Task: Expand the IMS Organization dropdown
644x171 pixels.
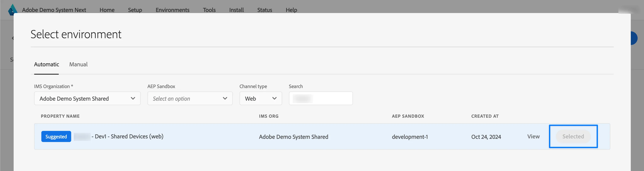Action: [87, 98]
